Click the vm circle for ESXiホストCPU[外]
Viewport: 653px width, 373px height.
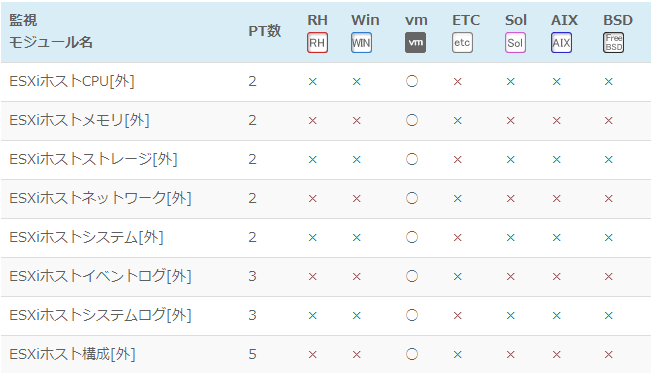tap(412, 81)
